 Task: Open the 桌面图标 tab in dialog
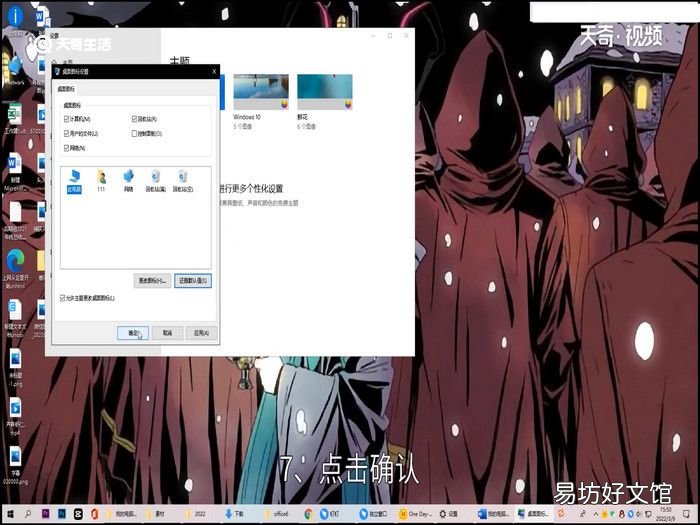click(x=66, y=89)
